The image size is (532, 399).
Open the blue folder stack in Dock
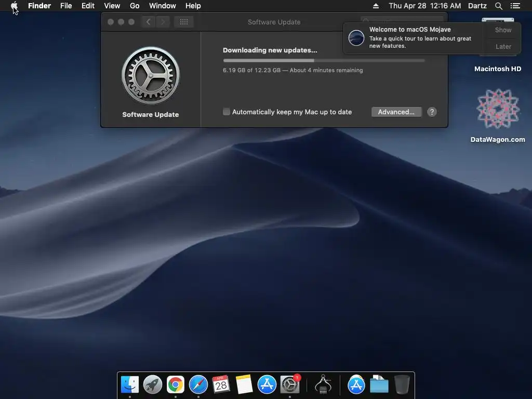coord(379,384)
